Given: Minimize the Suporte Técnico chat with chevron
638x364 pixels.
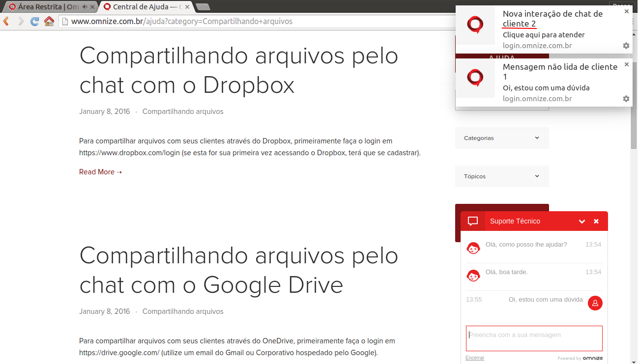Looking at the screenshot, I should click(582, 222).
